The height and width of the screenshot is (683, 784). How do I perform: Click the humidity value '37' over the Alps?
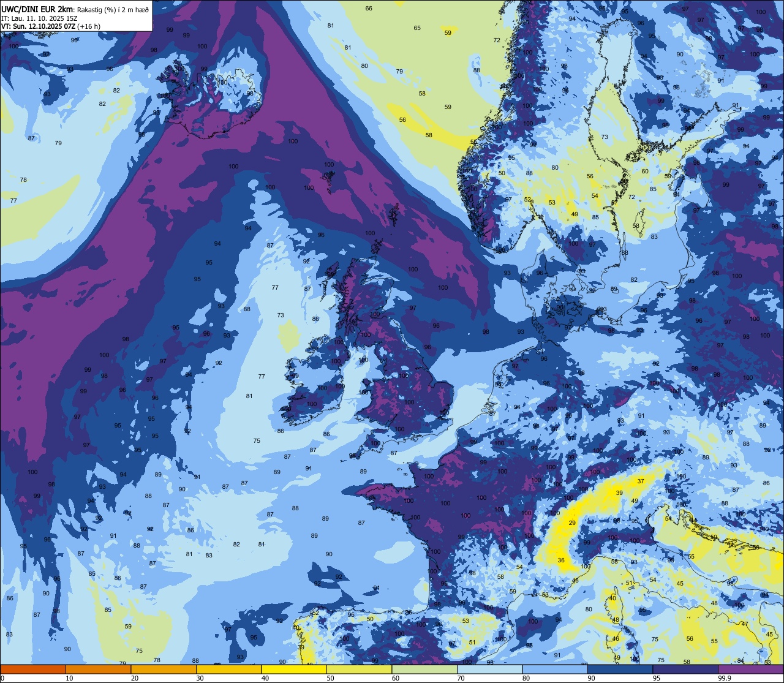coord(641,481)
